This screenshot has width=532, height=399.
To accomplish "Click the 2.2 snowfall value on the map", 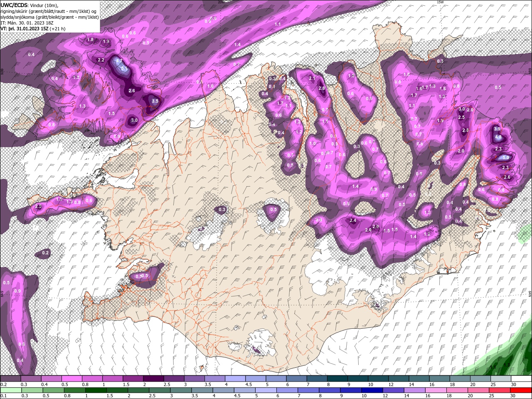I will tap(101, 60).
